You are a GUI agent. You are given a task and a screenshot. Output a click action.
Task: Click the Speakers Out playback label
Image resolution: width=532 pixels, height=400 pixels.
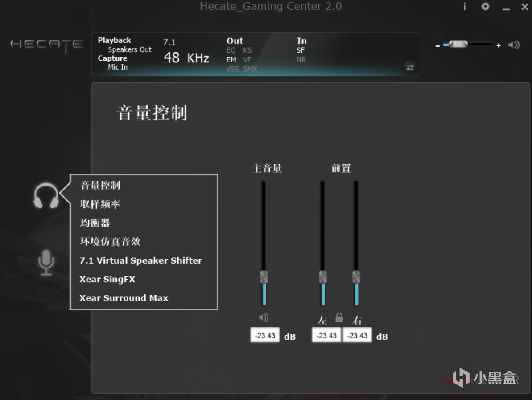point(130,49)
